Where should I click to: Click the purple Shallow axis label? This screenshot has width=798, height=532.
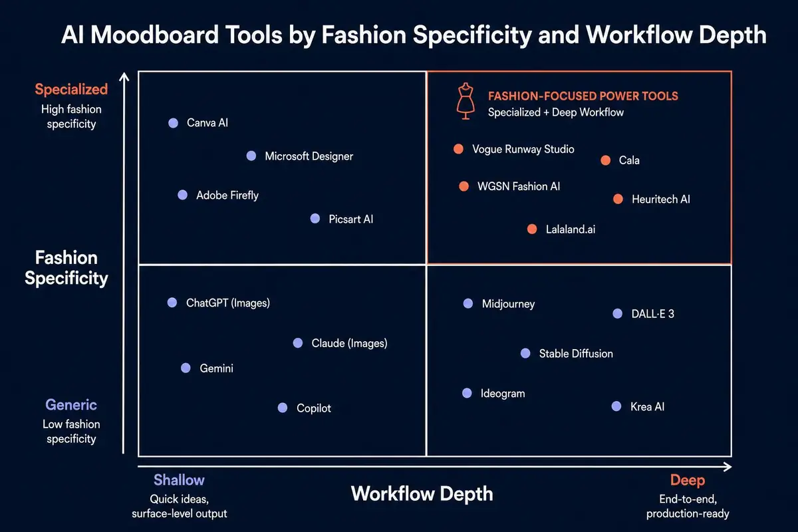(x=179, y=480)
